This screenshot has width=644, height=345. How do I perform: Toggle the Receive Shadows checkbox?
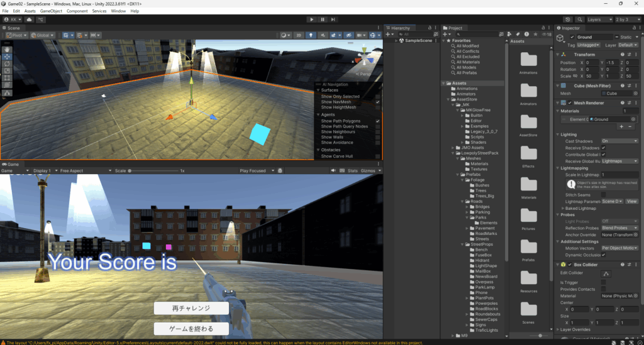pyautogui.click(x=604, y=148)
